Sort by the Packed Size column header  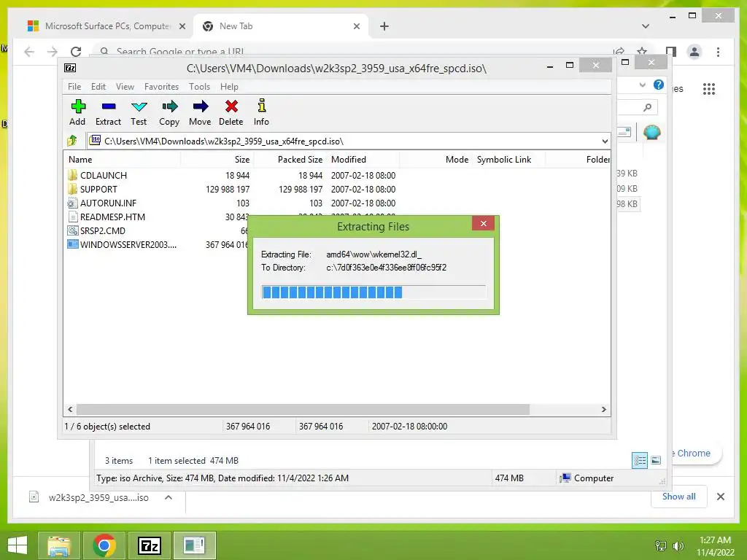290,160
